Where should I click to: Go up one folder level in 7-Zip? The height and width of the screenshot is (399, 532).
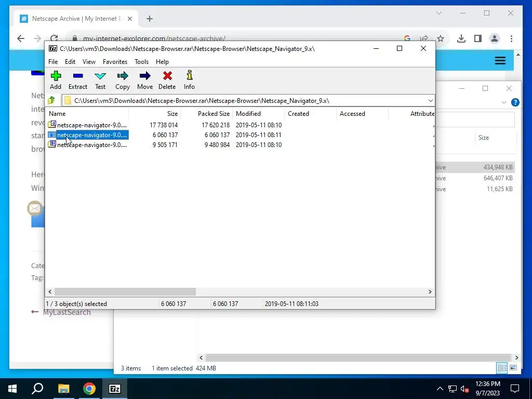(x=51, y=100)
